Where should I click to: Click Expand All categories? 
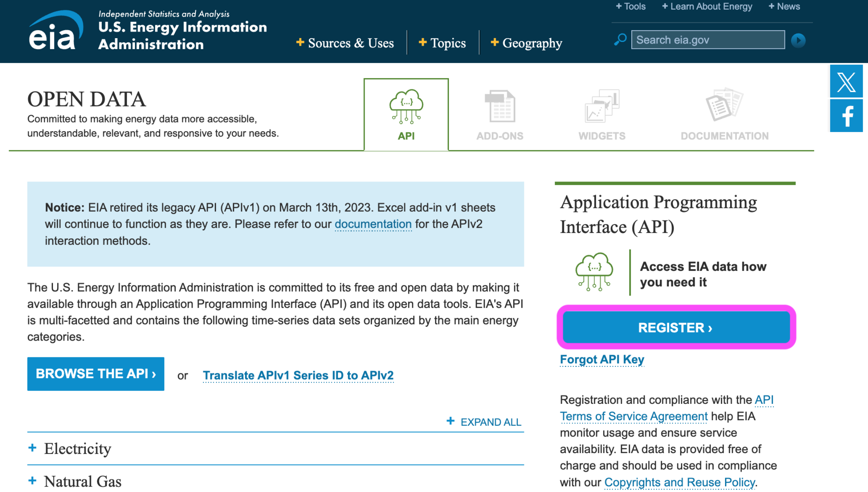(x=484, y=422)
